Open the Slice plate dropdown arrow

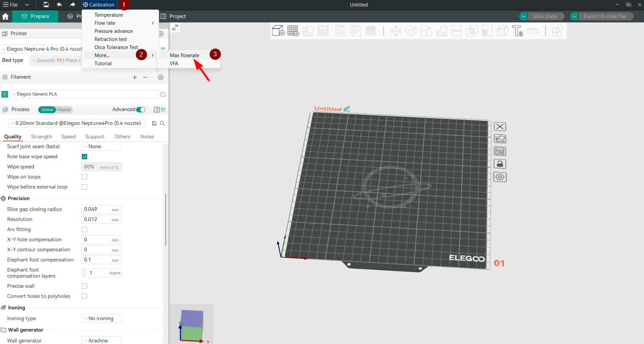pos(524,16)
